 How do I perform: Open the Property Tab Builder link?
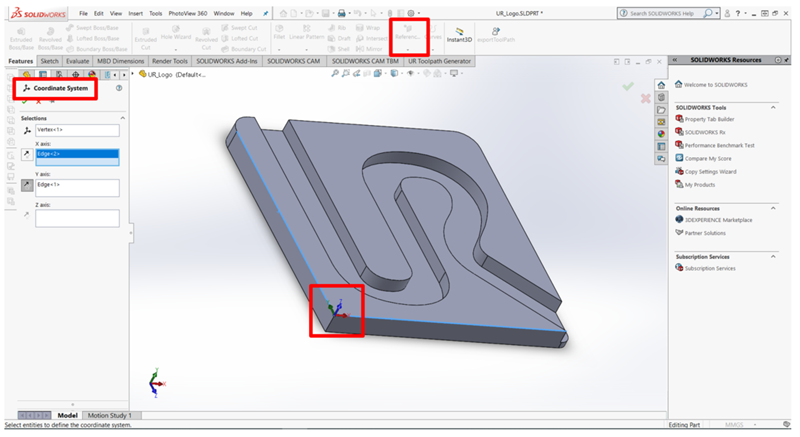click(x=709, y=119)
